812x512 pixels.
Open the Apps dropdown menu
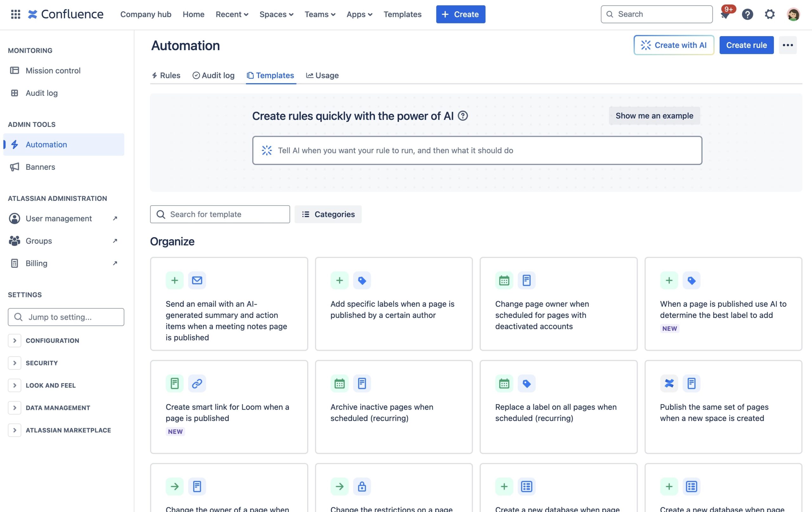359,14
